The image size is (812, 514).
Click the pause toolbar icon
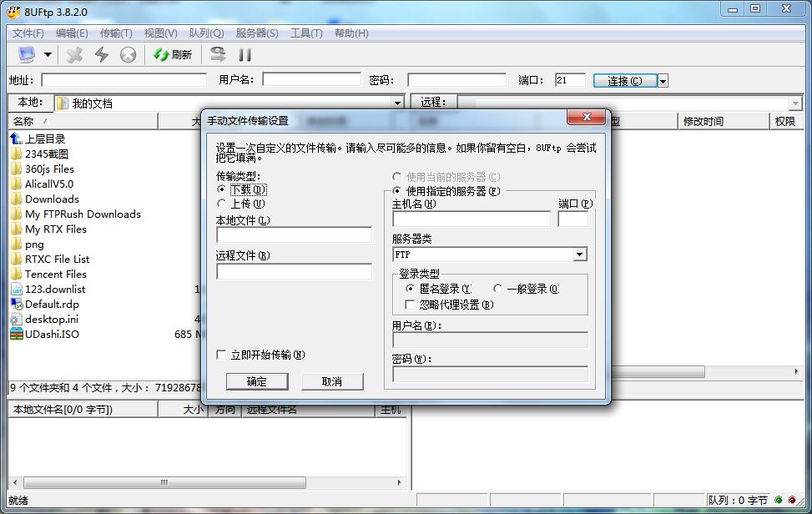point(245,54)
